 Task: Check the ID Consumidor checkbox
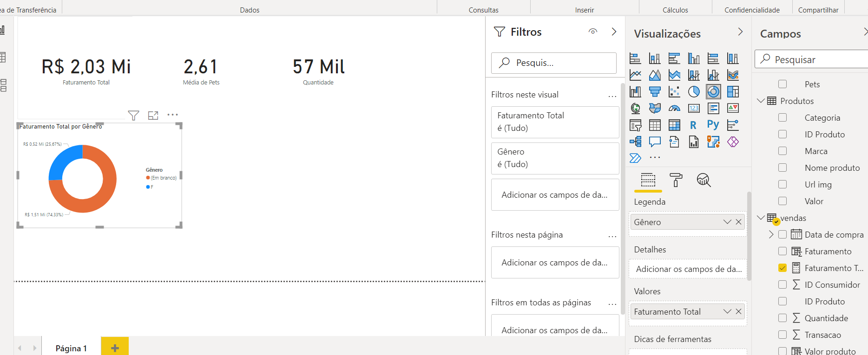[x=783, y=284]
